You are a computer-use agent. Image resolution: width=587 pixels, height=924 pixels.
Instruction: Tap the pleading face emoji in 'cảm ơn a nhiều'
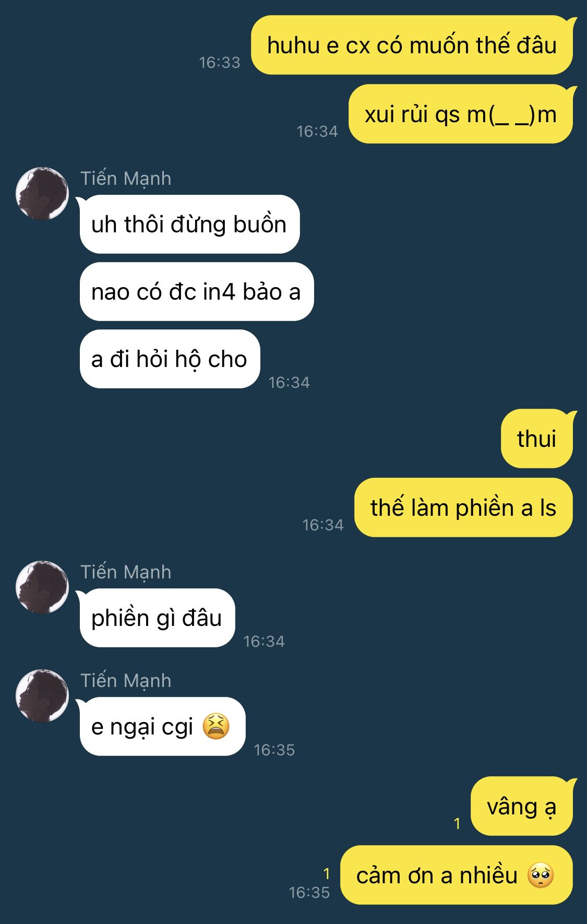coord(541,875)
